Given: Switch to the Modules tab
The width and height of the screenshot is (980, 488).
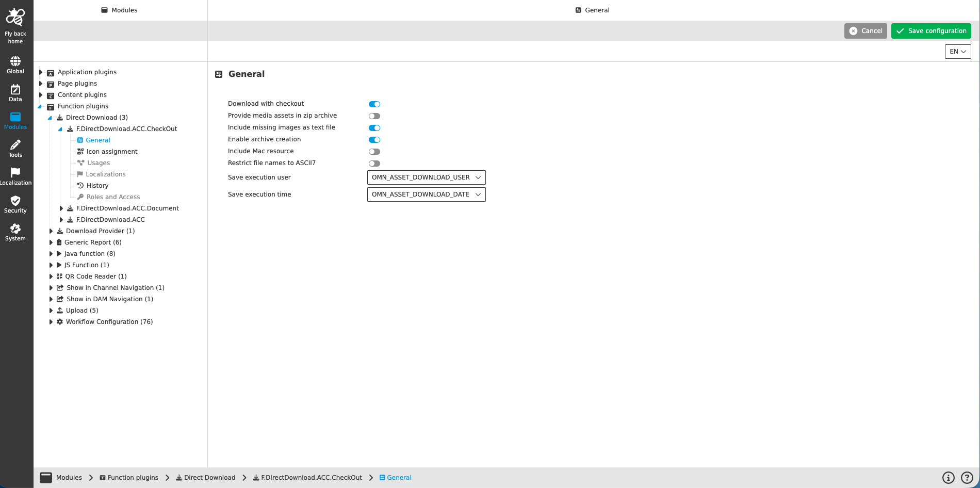Looking at the screenshot, I should click(119, 10).
